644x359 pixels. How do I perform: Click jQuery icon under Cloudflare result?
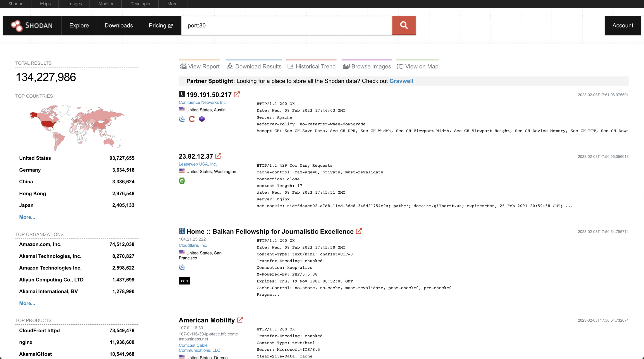182,267
